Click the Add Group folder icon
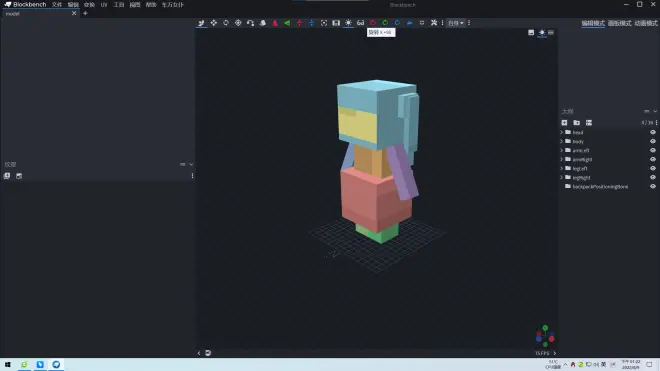The width and height of the screenshot is (660, 371). [577, 123]
